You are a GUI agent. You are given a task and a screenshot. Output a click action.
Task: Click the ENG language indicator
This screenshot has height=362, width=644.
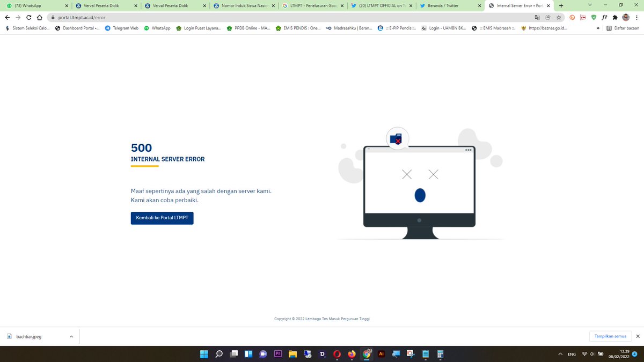[572, 354]
